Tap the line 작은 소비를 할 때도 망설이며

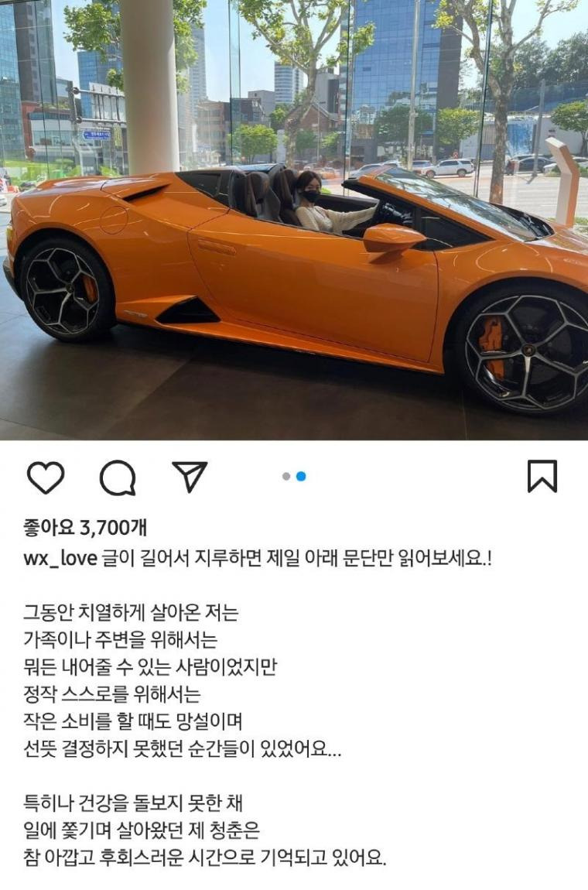click(133, 722)
